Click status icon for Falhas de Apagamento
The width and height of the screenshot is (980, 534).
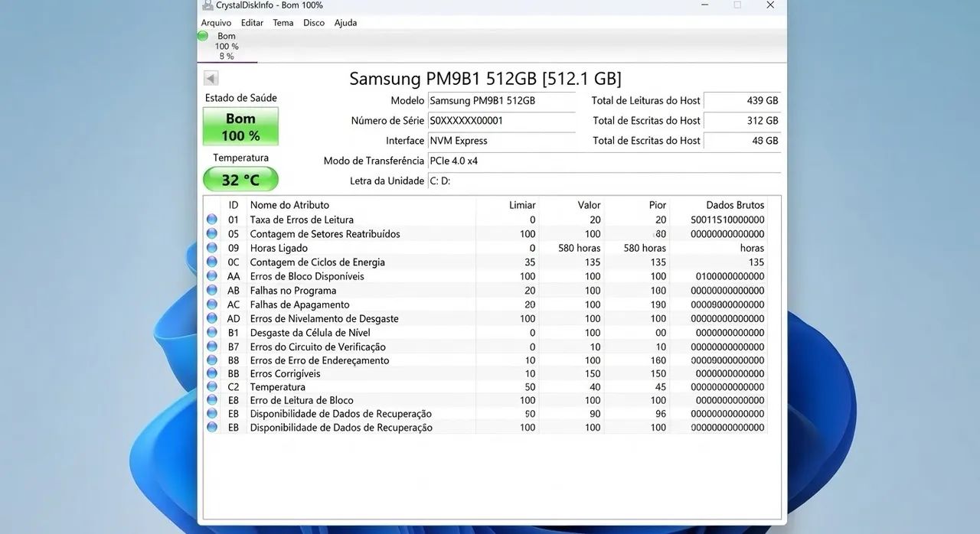pos(212,304)
